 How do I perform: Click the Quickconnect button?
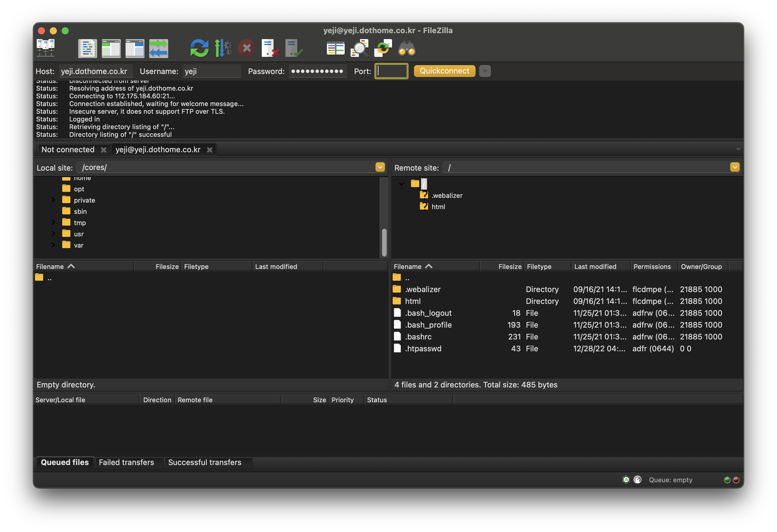click(444, 71)
